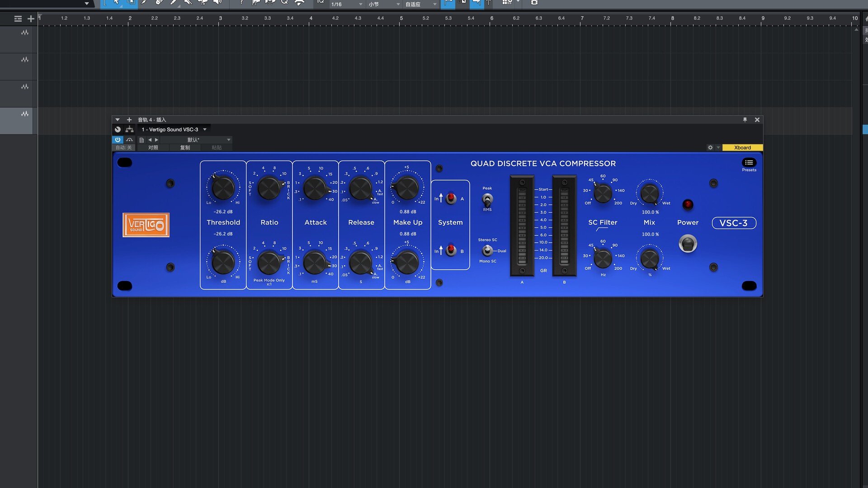Click the automation icon on the fourth track
The image size is (868, 488).
(25, 114)
